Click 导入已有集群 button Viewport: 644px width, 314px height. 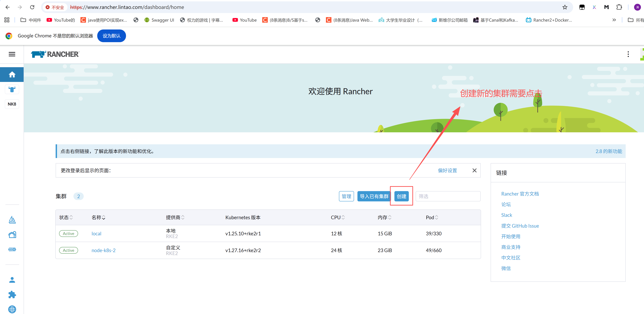click(374, 196)
